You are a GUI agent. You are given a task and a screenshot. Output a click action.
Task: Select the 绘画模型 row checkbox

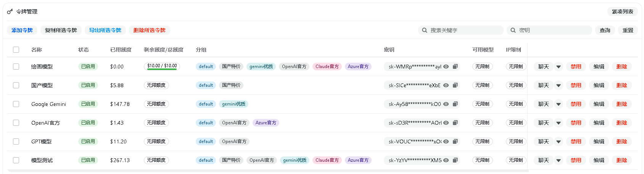pos(16,67)
